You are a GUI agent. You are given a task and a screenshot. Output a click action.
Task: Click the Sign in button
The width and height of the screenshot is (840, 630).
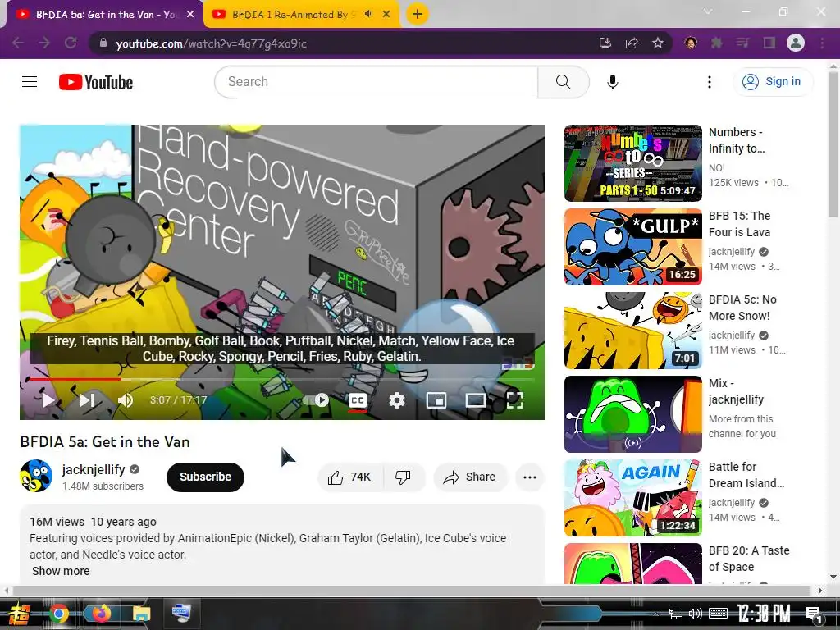[x=771, y=81]
